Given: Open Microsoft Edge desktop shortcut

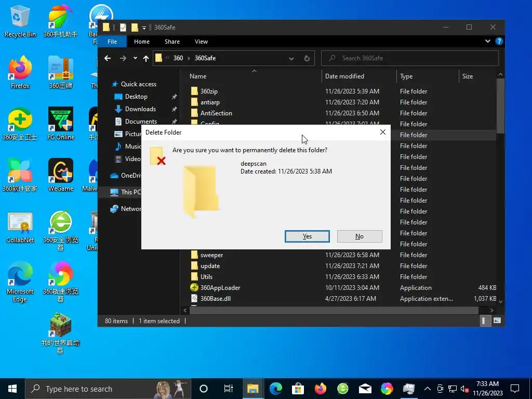Looking at the screenshot, I should click(x=20, y=282).
